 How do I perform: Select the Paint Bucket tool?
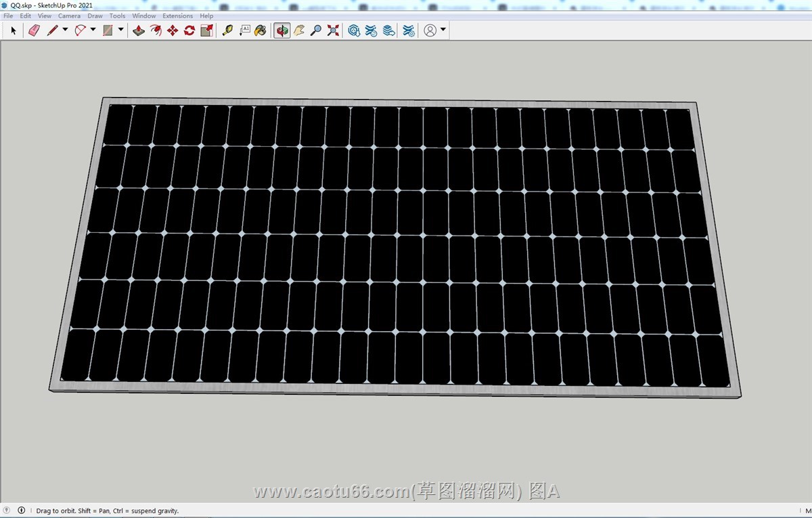tap(261, 30)
